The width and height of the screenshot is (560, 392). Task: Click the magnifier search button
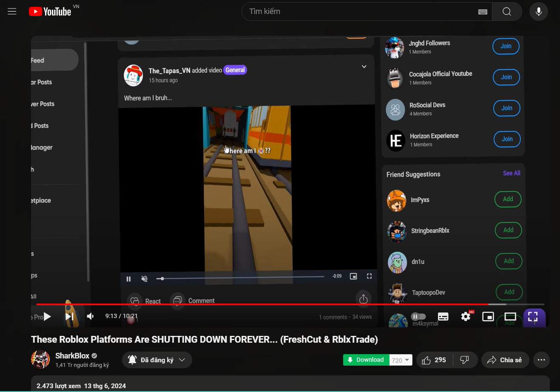coord(507,11)
